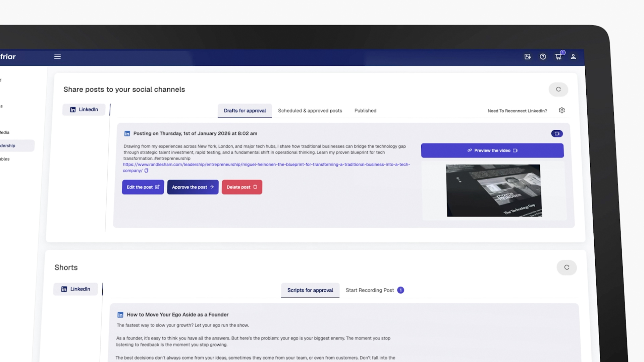Image resolution: width=644 pixels, height=362 pixels.
Task: Refresh the Shorts section
Action: tap(567, 267)
